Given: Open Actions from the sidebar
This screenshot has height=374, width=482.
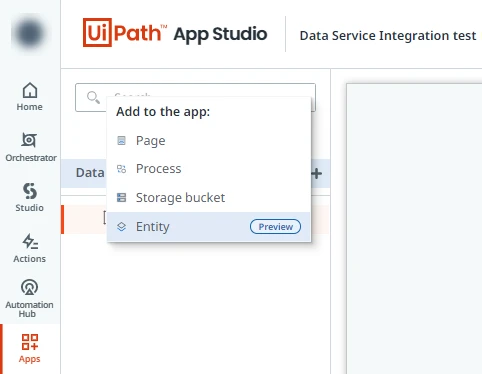Looking at the screenshot, I should point(30,248).
